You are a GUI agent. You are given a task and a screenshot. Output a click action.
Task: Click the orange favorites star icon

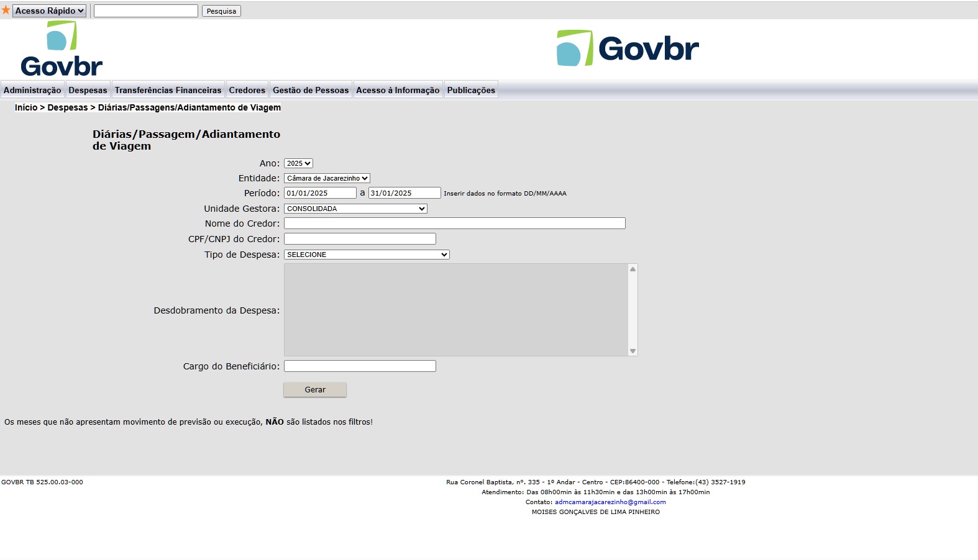6,11
